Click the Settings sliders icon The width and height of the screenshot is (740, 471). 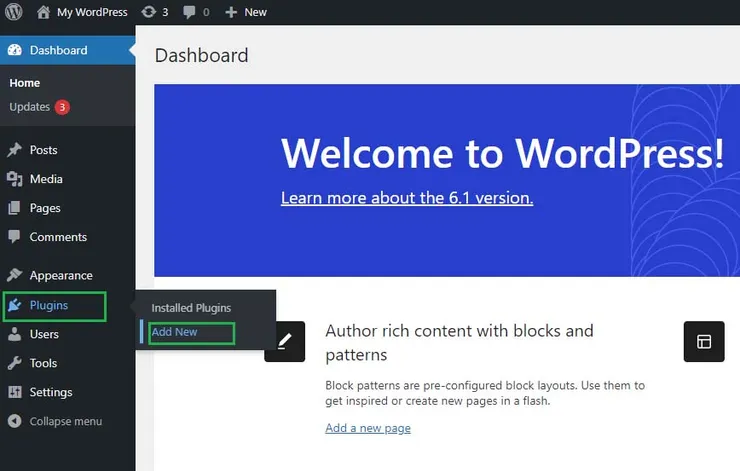[x=15, y=392]
